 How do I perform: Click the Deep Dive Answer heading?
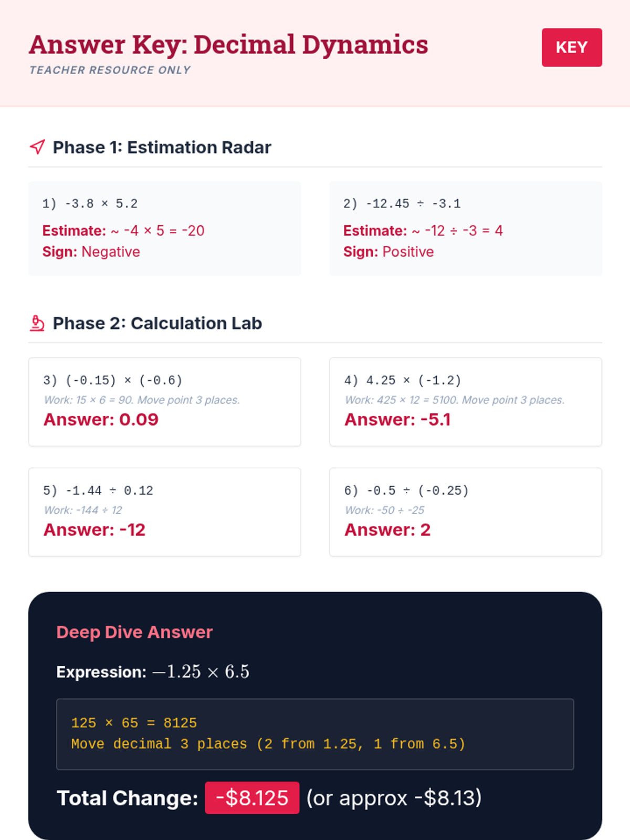click(134, 632)
